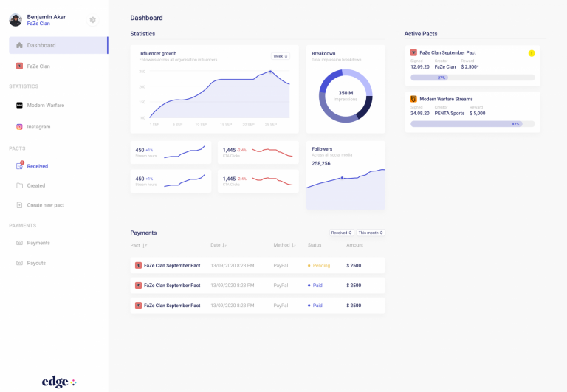Click yellow warning icon on FaZe Clan September Pact
Screen dimensions: 567x392
click(532, 53)
